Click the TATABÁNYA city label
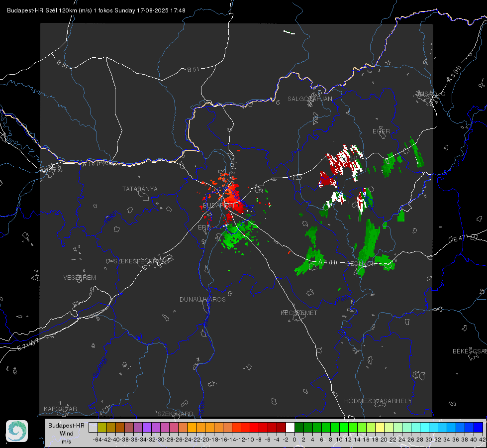This screenshot has width=487, height=448. [x=140, y=189]
